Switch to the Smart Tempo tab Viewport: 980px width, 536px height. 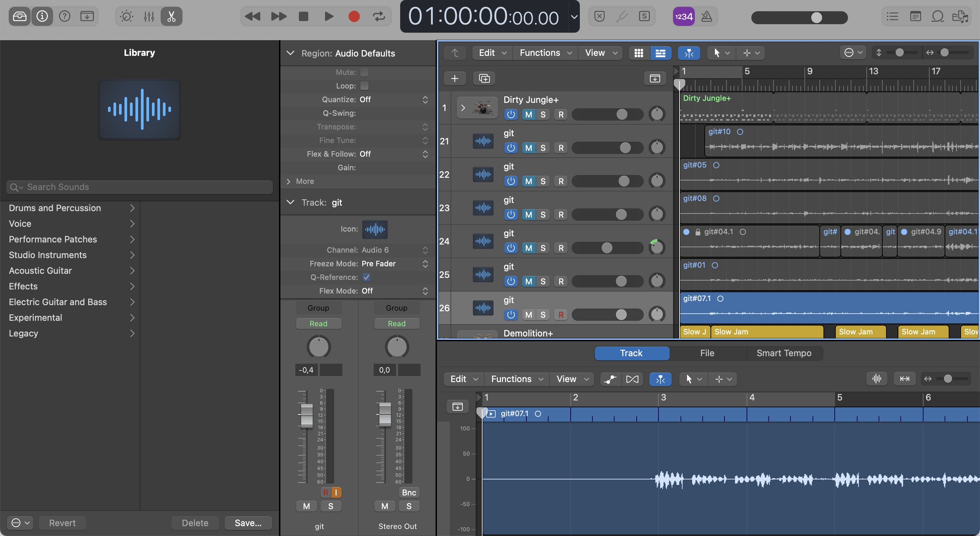(x=784, y=353)
